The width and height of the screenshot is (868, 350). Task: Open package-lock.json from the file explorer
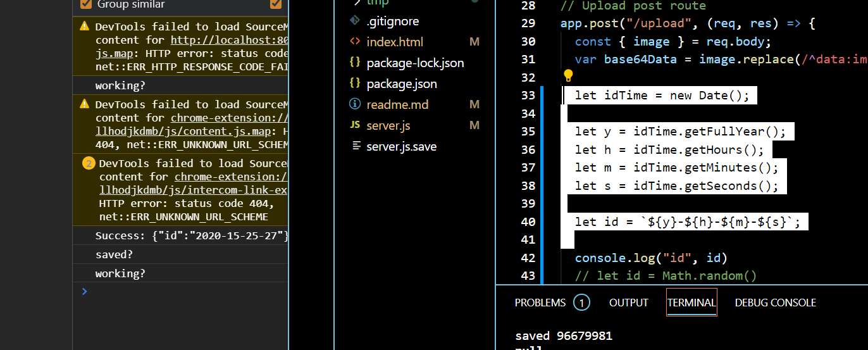(x=414, y=63)
